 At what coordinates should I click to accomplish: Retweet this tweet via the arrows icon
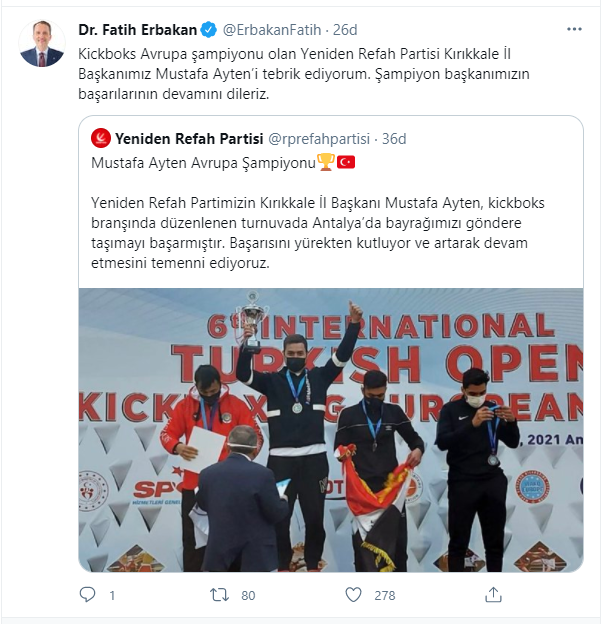(219, 595)
